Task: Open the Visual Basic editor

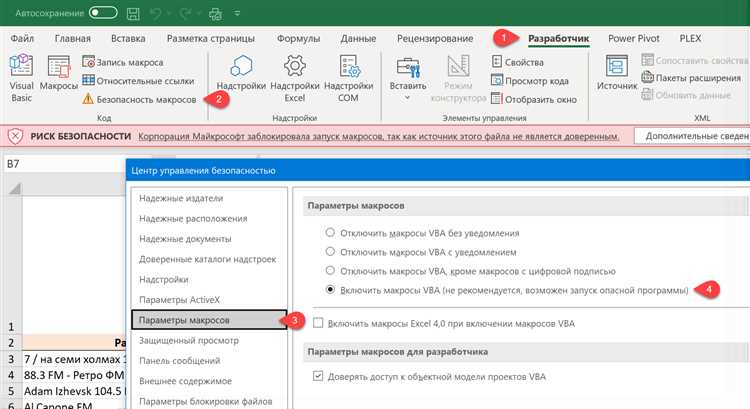Action: point(22,78)
